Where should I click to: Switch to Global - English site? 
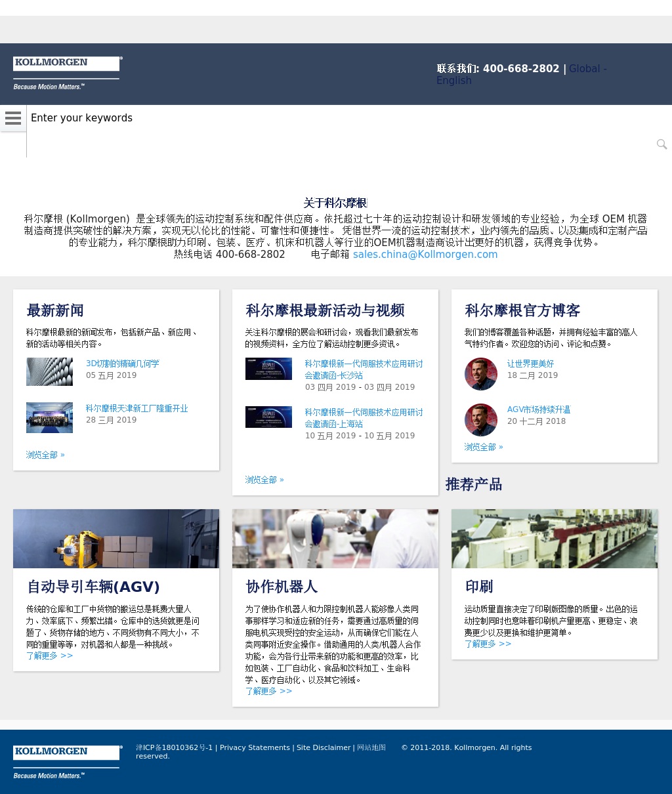click(x=521, y=74)
